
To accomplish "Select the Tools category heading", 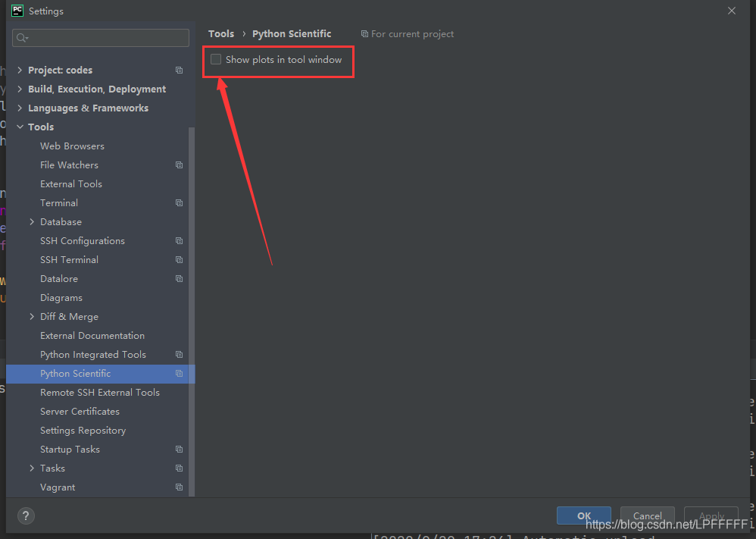I will point(41,127).
